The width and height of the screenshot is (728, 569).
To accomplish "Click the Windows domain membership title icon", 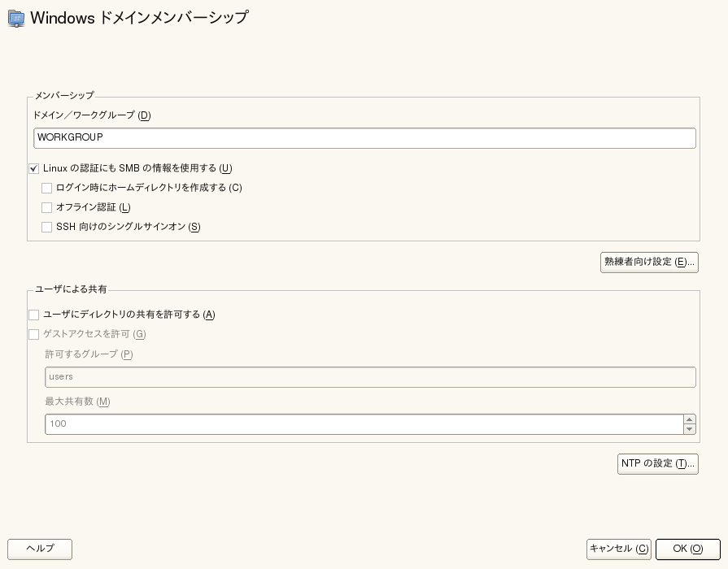I will 15,17.
